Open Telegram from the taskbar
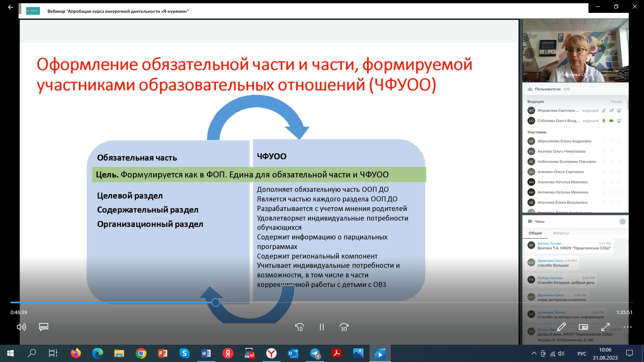This screenshot has height=362, width=644. tap(315, 354)
